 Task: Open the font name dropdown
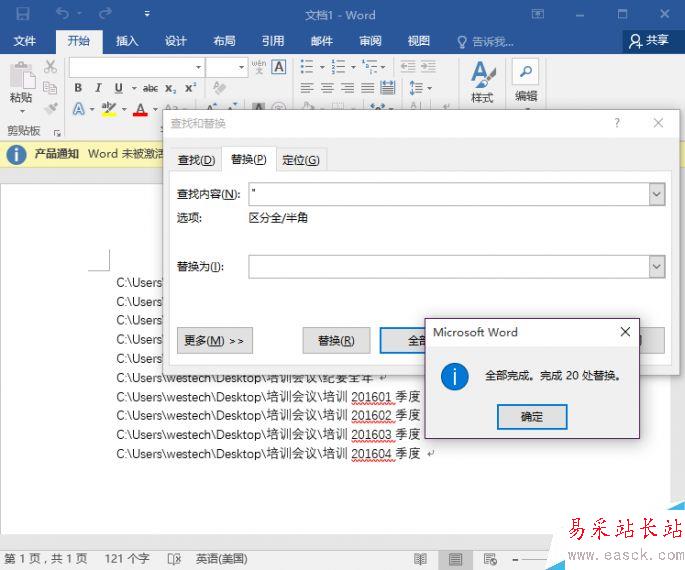tap(198, 67)
